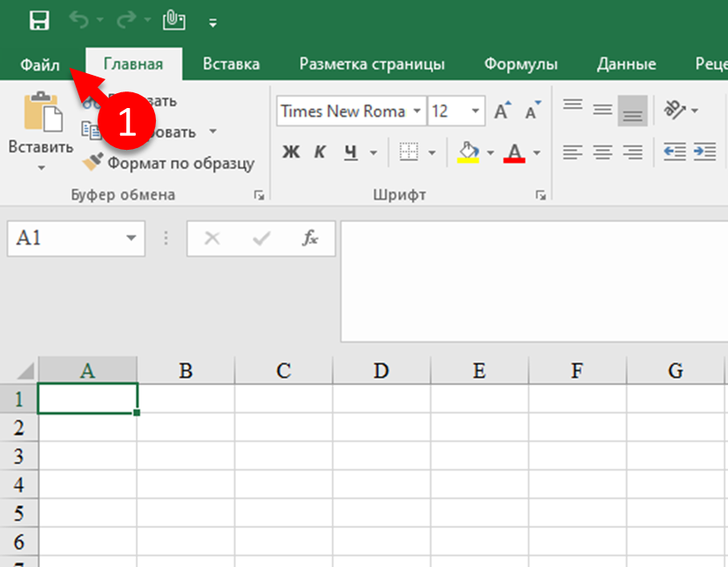The image size is (728, 567).
Task: Click inside the formula bar input
Action: tap(535, 281)
